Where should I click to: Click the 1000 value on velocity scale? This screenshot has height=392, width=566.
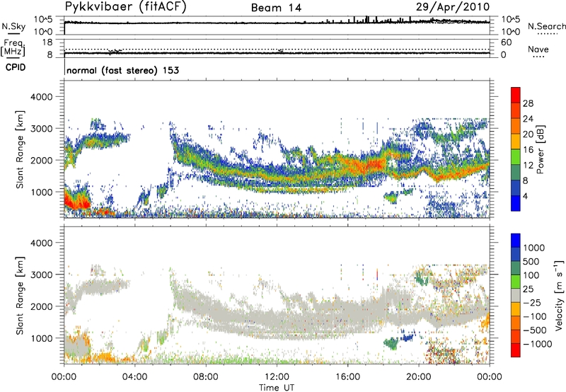click(533, 248)
